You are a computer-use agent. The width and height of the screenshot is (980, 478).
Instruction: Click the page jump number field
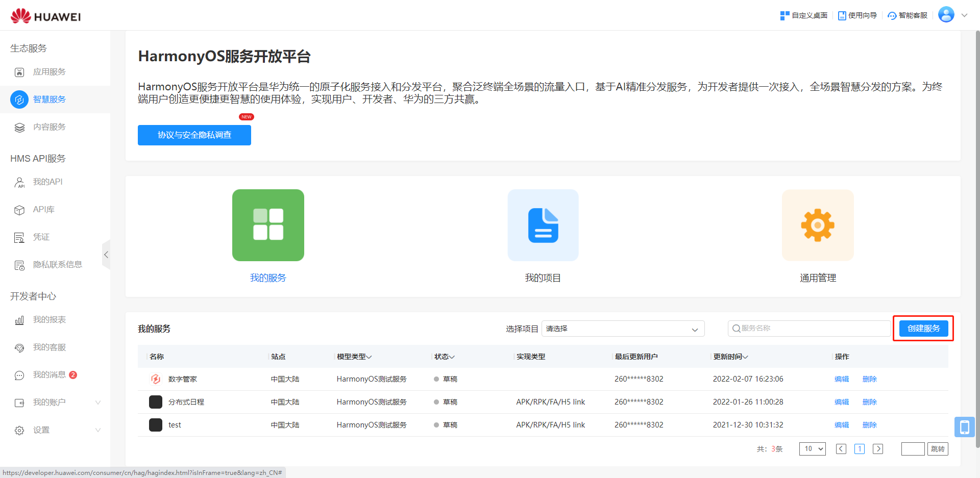(x=913, y=449)
